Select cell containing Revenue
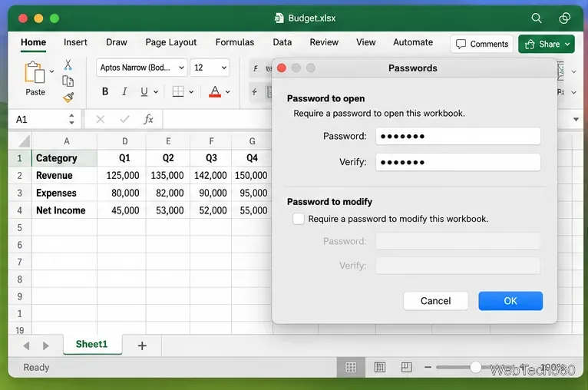 [64, 176]
